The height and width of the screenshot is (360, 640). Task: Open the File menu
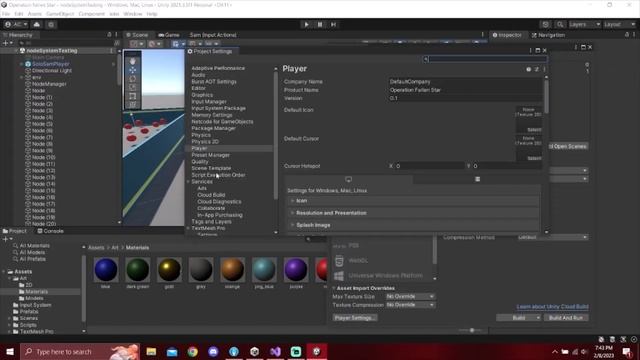coord(6,14)
